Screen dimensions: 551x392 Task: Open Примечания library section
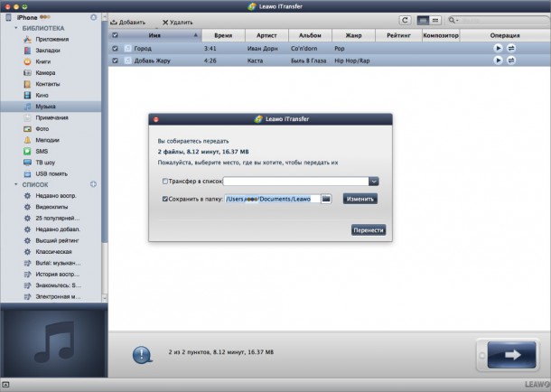51,117
